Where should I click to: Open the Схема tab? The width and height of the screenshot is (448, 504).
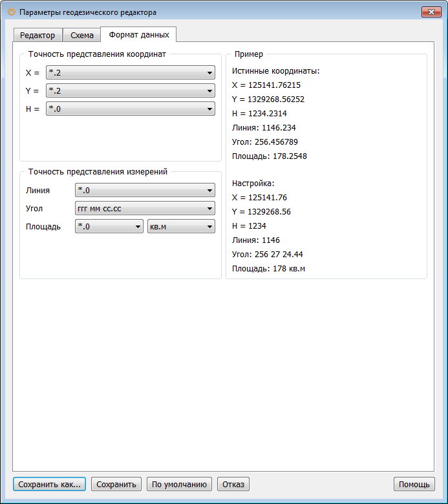(x=82, y=35)
